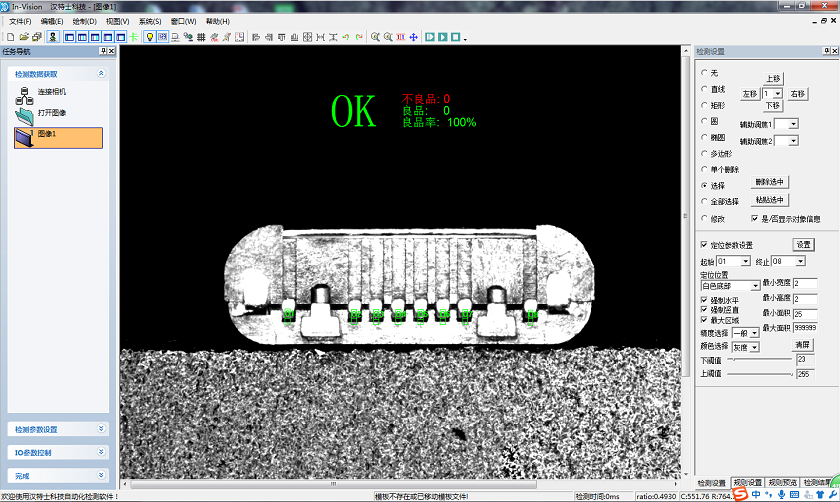The image size is (840, 502).
Task: Click the grid (#) icon in toolbar
Action: (201, 37)
